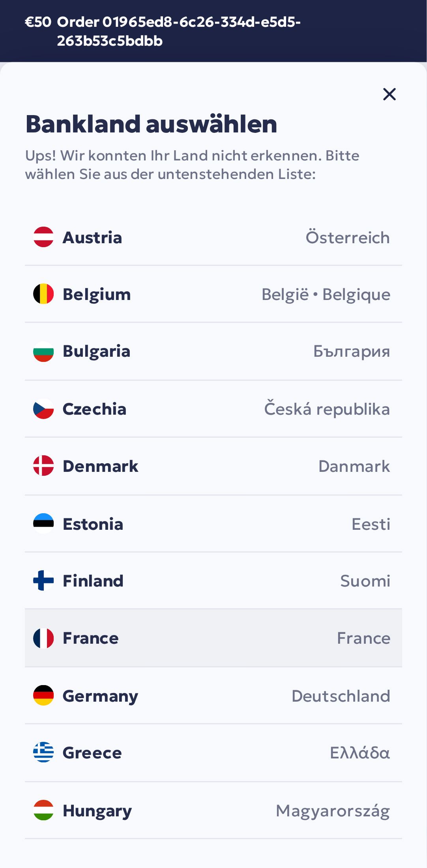This screenshot has width=427, height=868.
Task: Select the Österreich native name label
Action: tap(348, 238)
